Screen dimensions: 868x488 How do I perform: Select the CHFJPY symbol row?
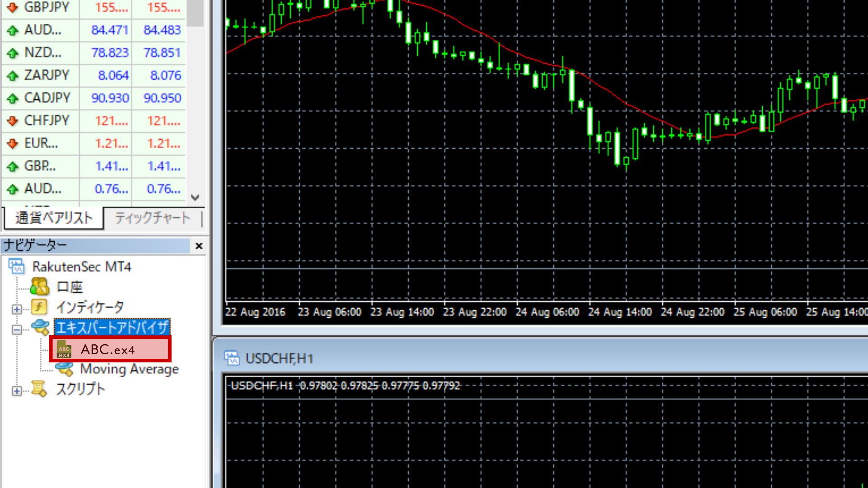pyautogui.click(x=94, y=121)
